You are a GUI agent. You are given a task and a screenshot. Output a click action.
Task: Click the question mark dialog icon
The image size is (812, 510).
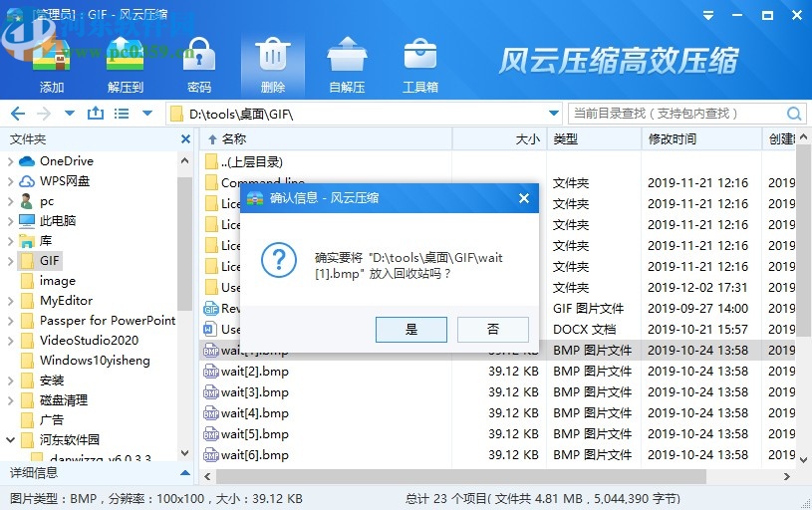pos(279,260)
